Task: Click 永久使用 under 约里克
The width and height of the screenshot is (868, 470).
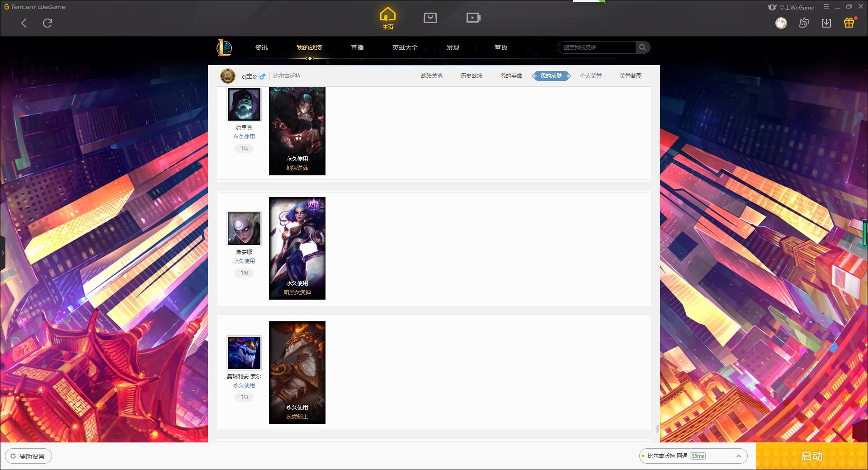Action: [x=244, y=137]
